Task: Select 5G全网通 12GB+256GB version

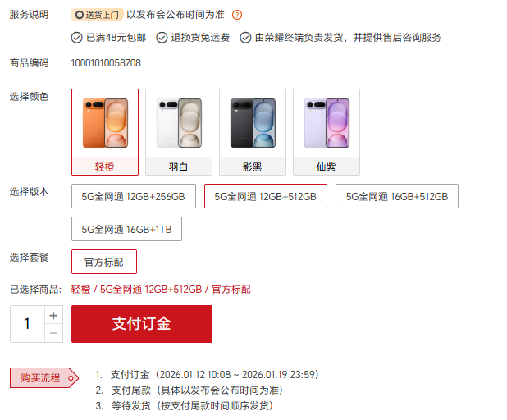Action: click(134, 196)
